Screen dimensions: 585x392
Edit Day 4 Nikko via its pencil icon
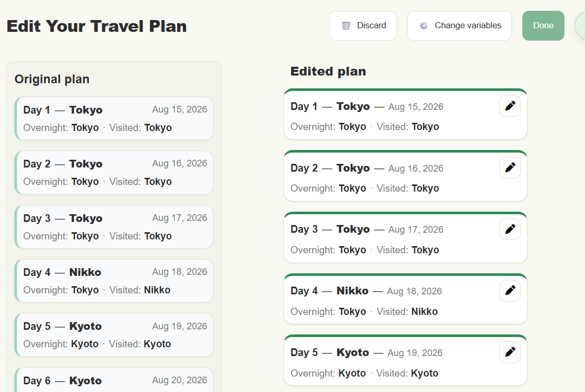510,291
